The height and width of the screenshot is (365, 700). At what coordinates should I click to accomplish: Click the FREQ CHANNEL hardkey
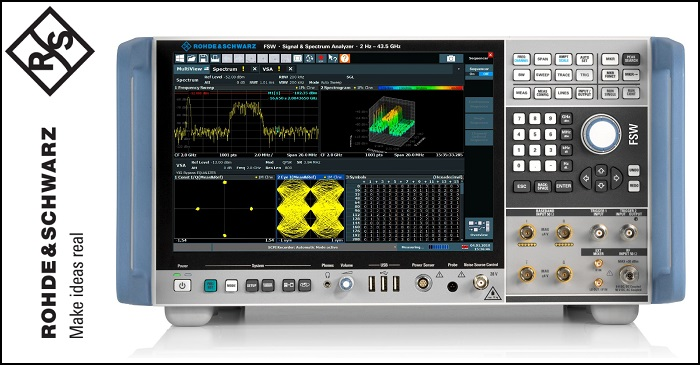click(521, 59)
